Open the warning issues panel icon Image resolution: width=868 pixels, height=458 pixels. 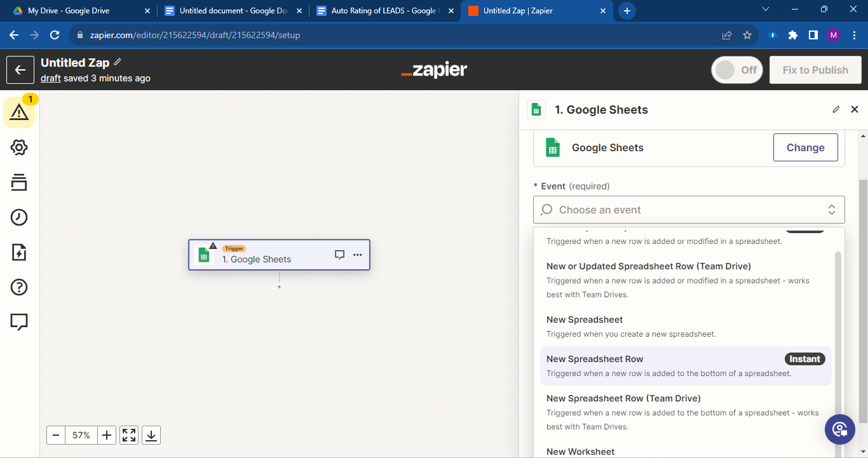click(x=19, y=112)
